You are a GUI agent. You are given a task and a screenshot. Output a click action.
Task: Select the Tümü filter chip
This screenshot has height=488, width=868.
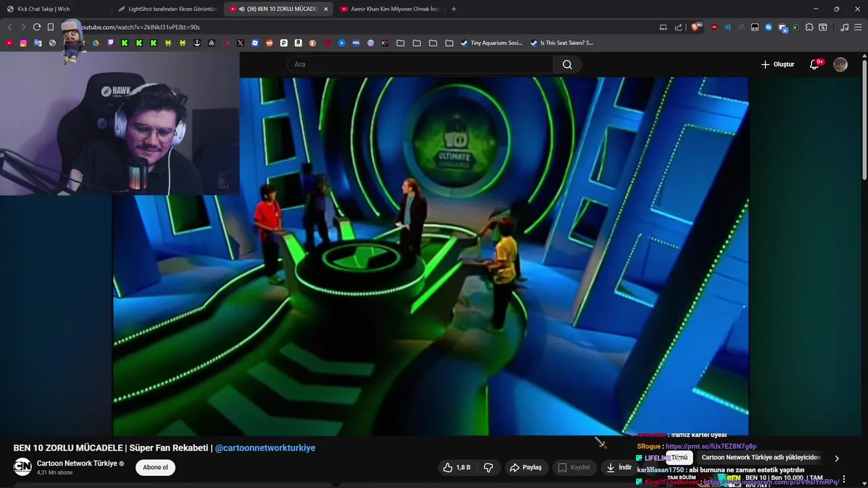(x=679, y=457)
